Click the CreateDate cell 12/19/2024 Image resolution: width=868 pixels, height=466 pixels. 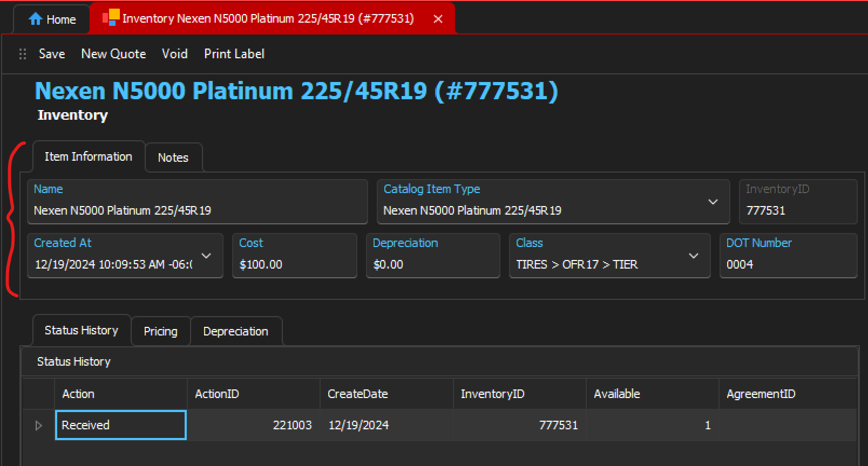point(386,425)
